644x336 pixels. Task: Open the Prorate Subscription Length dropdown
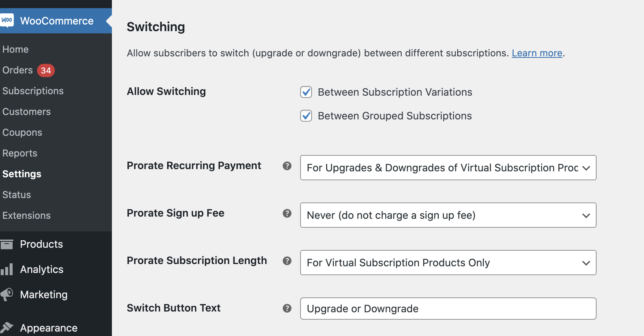(448, 263)
